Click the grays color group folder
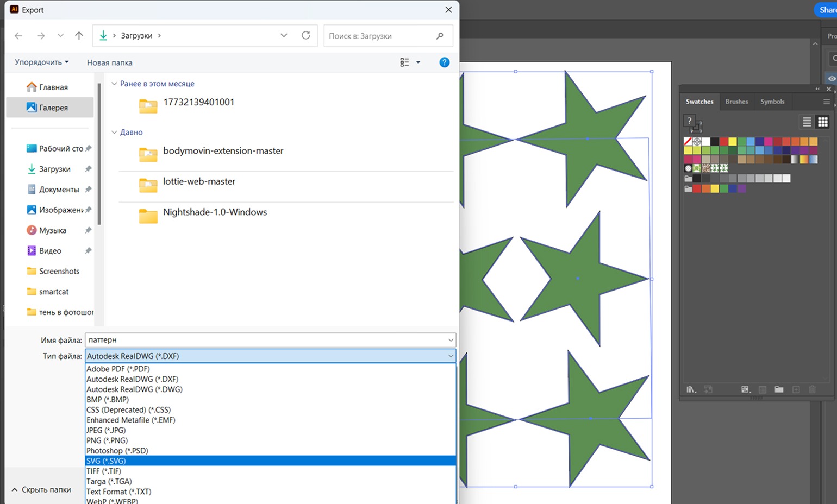Image resolution: width=837 pixels, height=504 pixels. coord(688,179)
